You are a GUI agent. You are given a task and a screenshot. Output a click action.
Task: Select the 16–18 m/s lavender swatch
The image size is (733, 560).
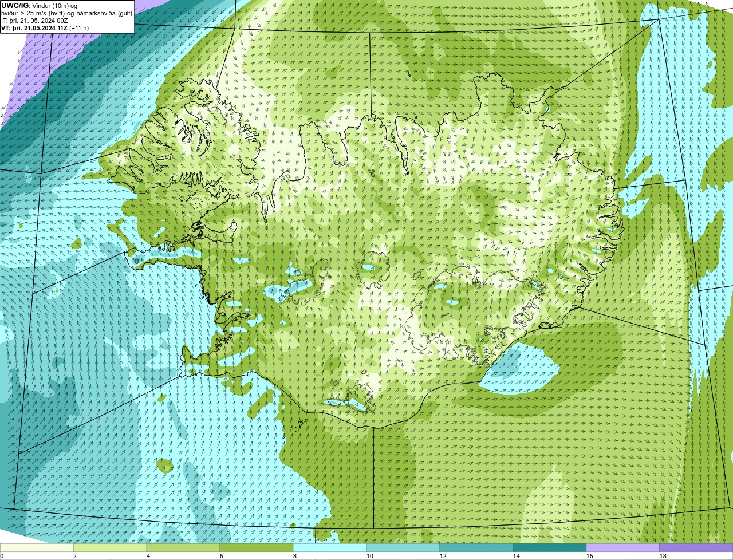(x=623, y=548)
